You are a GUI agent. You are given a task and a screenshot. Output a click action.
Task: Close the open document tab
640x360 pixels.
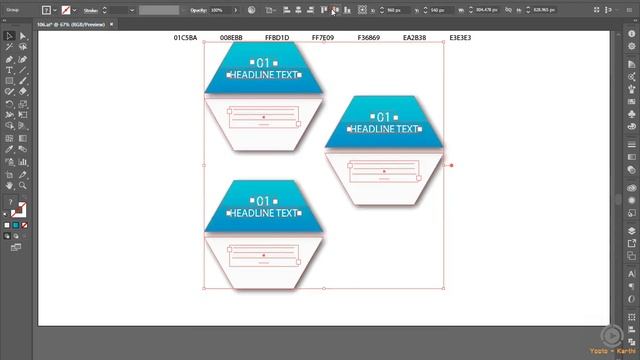pyautogui.click(x=111, y=24)
